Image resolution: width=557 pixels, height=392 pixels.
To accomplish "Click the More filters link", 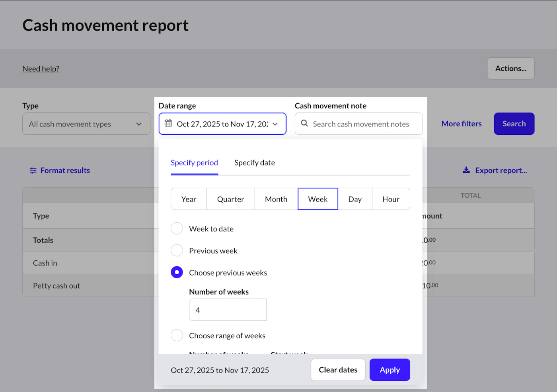I will [462, 124].
